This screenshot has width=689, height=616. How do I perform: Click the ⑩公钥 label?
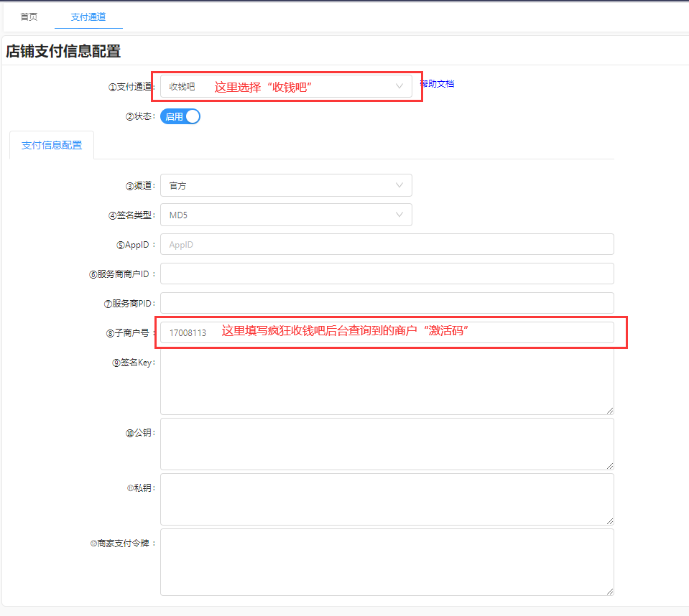point(140,433)
